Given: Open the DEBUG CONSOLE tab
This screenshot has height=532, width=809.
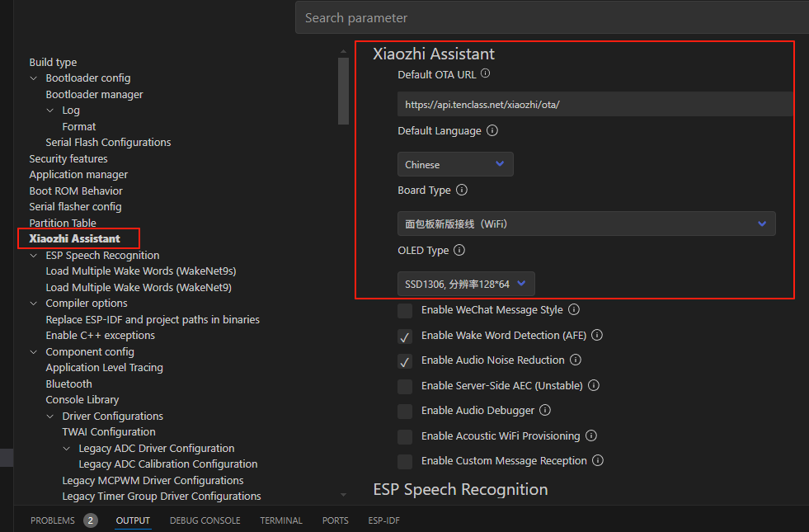Looking at the screenshot, I should (205, 520).
